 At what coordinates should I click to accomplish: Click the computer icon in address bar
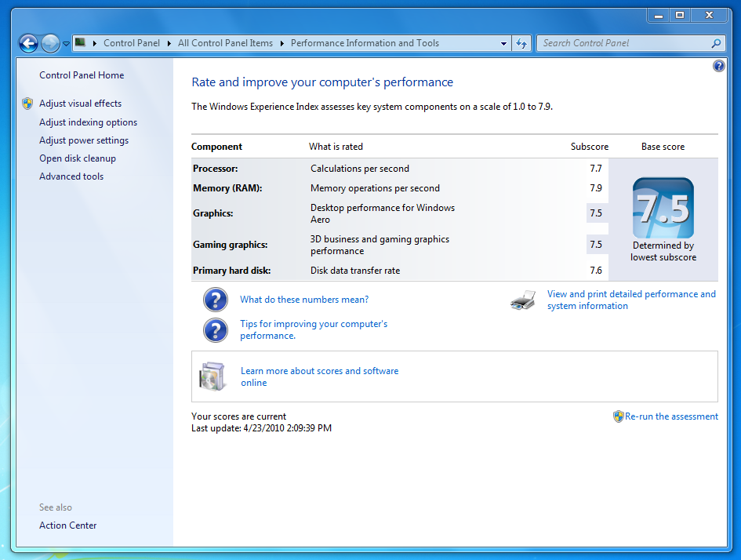point(81,42)
